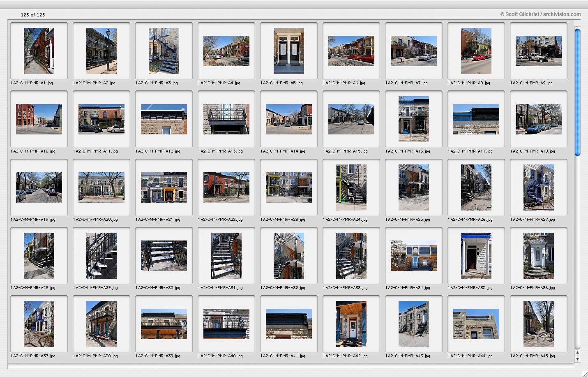Screen dimensions: 588x377
Task: Select the cornice image 1A2-C-M-PMR-A41.jpg
Action: 289,324
